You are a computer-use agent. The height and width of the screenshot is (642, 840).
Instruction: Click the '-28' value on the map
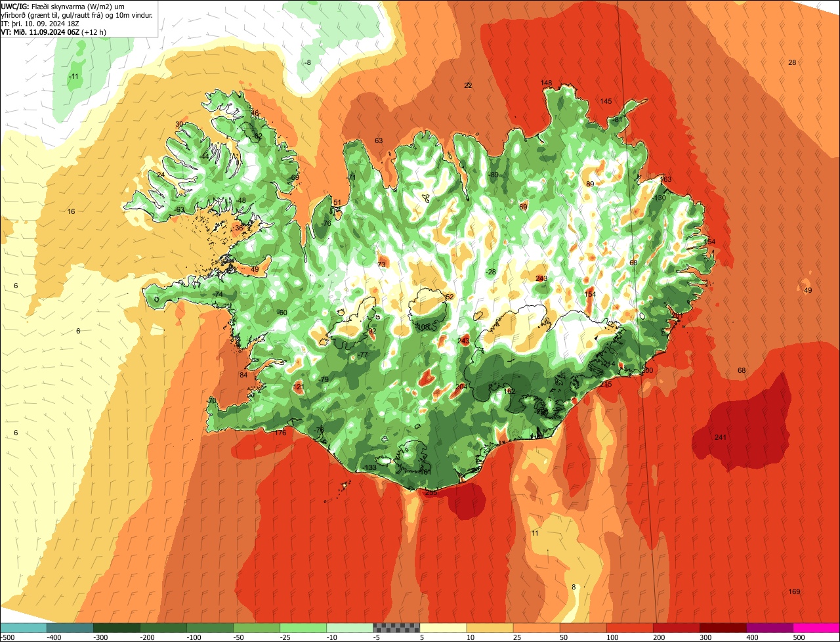[x=491, y=272]
